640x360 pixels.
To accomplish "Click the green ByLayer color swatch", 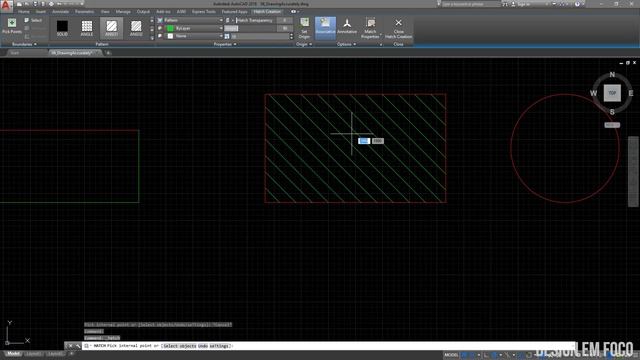I will click(x=170, y=28).
